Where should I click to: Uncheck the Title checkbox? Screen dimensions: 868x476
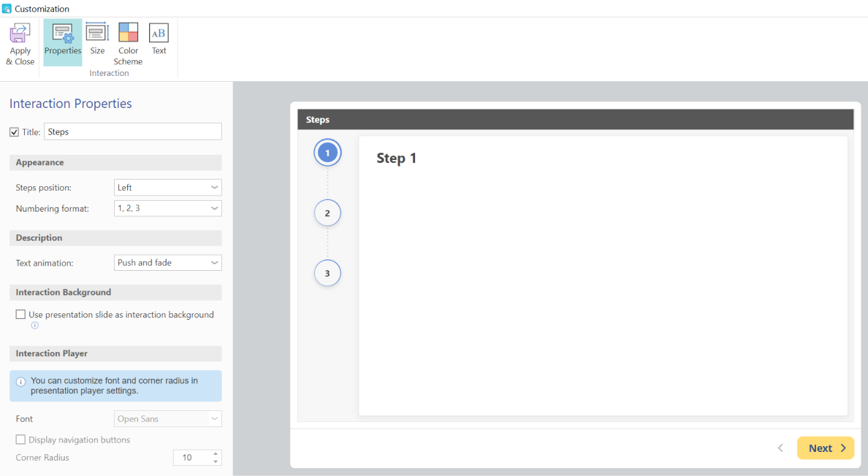[14, 132]
